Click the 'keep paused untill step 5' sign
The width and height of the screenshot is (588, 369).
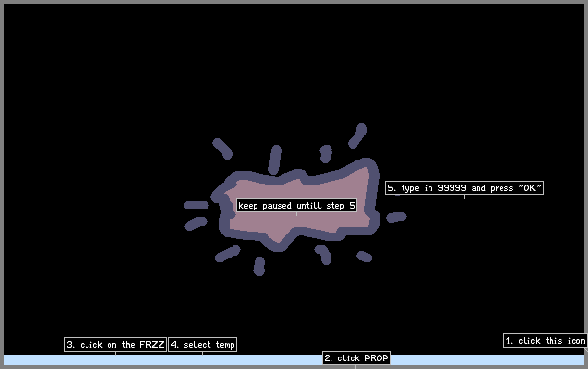click(297, 205)
